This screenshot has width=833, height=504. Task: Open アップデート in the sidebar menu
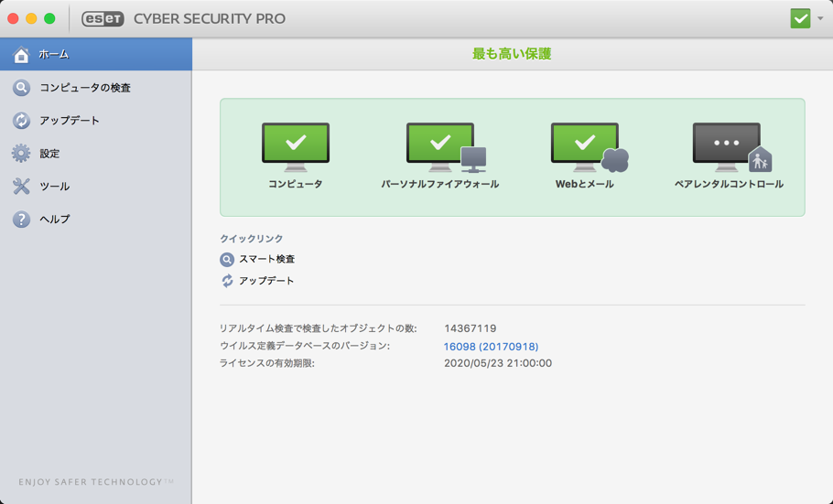95,121
